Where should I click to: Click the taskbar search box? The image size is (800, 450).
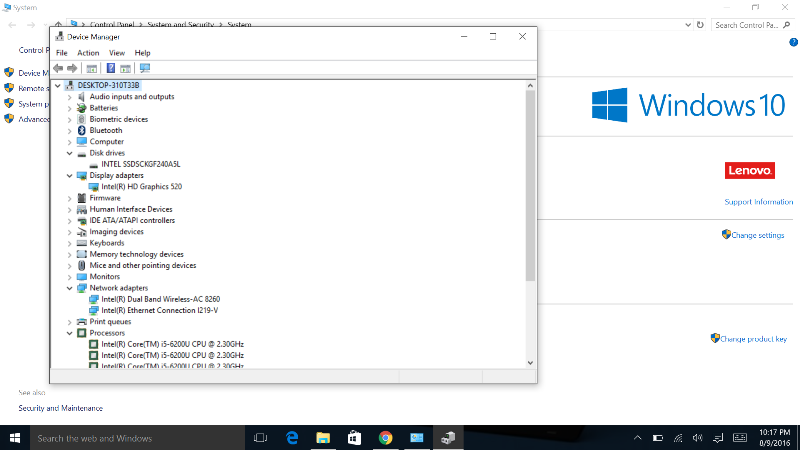138,438
